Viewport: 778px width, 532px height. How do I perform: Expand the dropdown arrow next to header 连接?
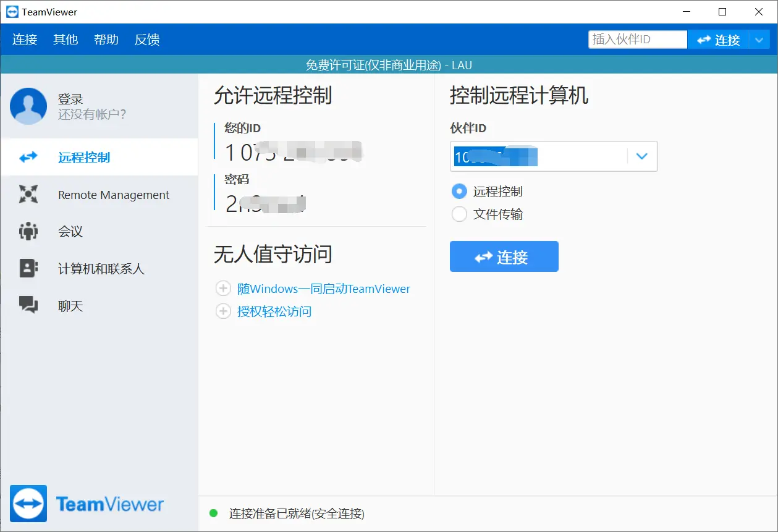click(x=759, y=40)
